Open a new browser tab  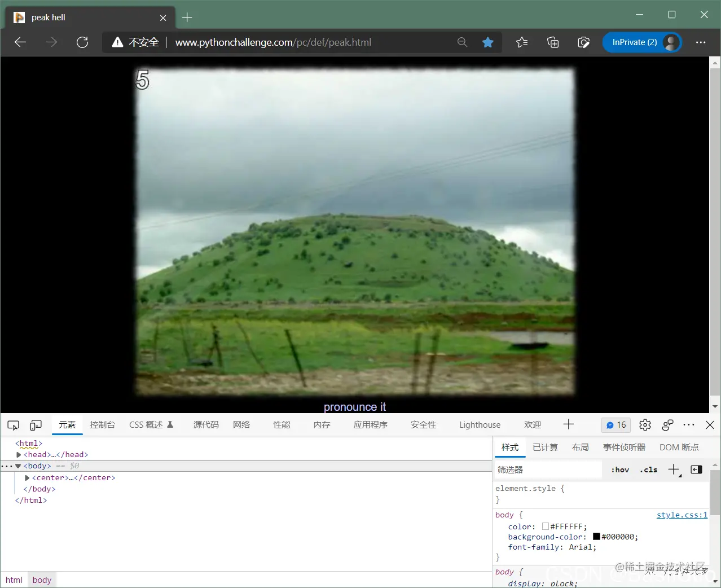[x=187, y=17]
